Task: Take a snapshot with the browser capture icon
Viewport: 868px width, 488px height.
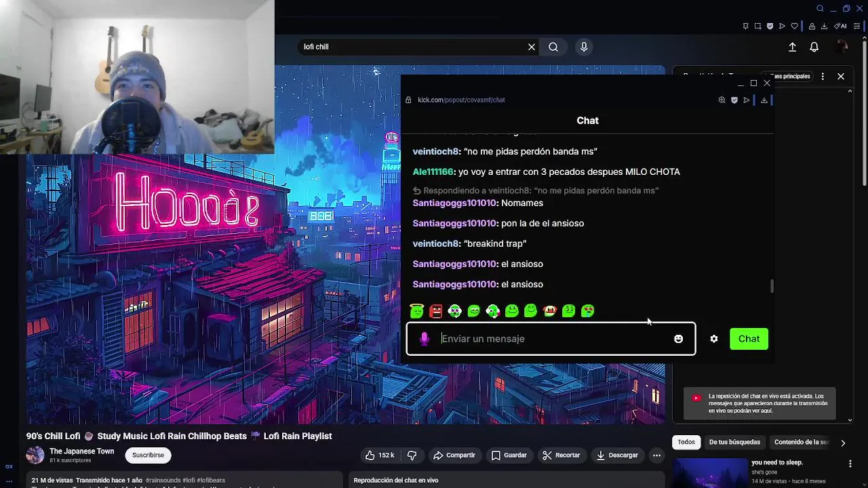Action: pyautogui.click(x=758, y=26)
